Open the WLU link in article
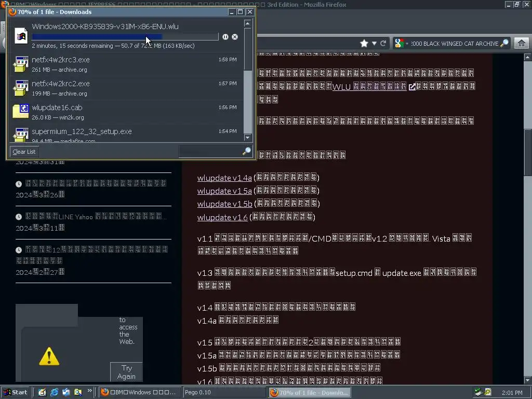The image size is (532, 399). 369,86
